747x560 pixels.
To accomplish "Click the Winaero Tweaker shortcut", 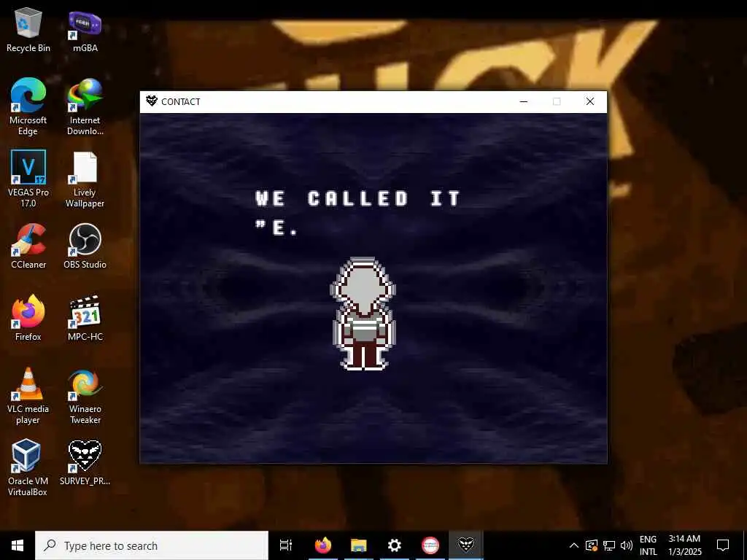I will 85,396.
